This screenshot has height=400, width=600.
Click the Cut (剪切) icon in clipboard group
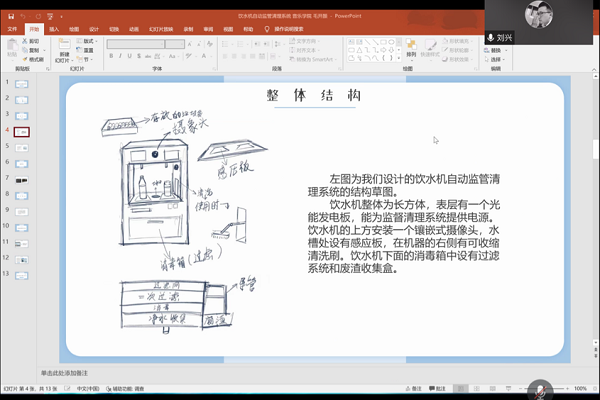tap(35, 41)
